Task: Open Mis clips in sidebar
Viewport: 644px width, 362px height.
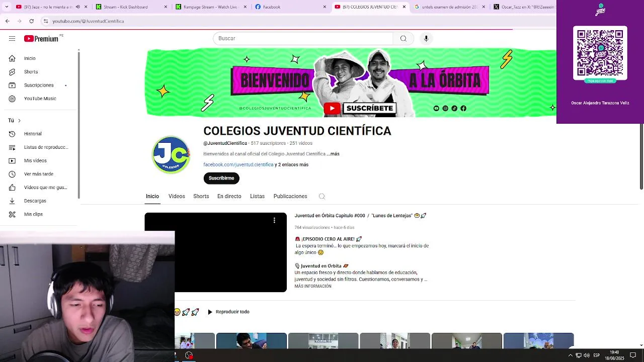Action: tap(39, 214)
